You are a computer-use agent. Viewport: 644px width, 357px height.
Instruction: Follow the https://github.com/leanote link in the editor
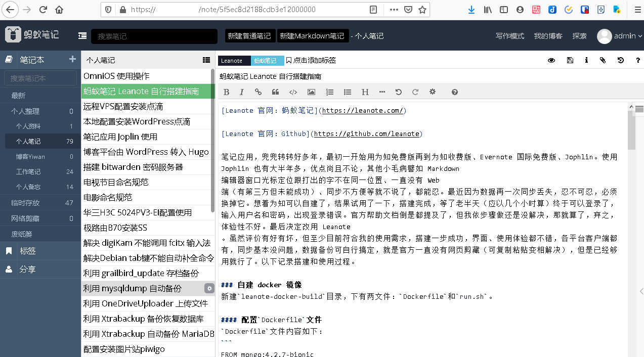(367, 134)
